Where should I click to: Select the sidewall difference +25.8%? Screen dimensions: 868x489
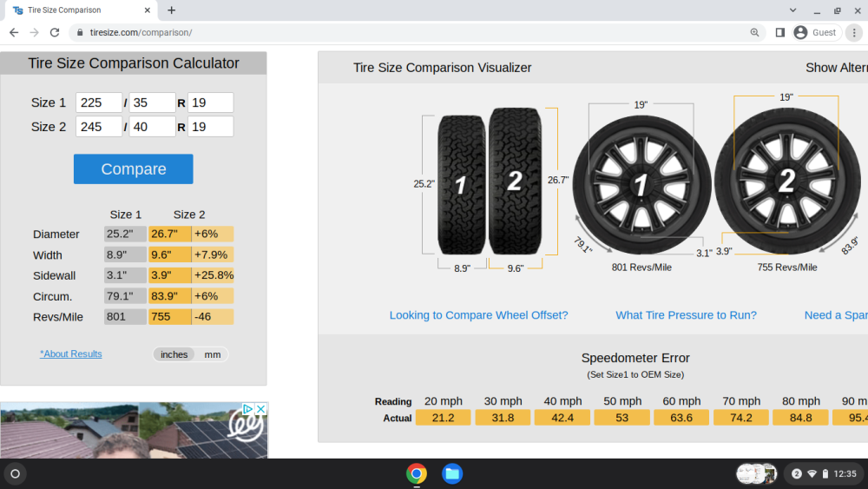coord(214,275)
